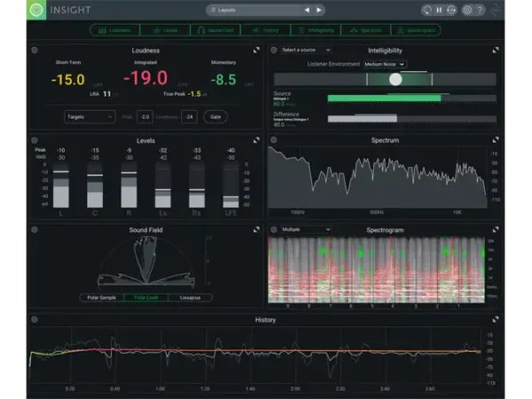Open Loudness panel settings gear
Screen dimensions: 532x399
[35, 51]
